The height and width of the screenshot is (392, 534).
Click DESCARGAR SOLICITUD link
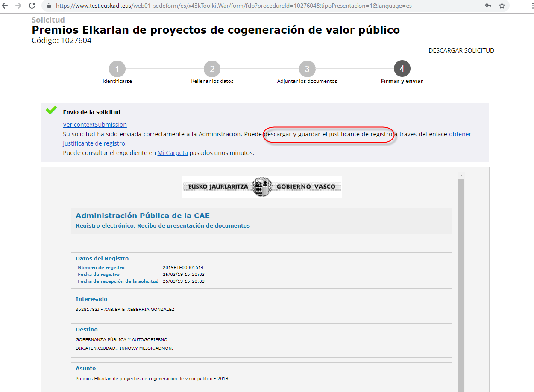pos(461,50)
